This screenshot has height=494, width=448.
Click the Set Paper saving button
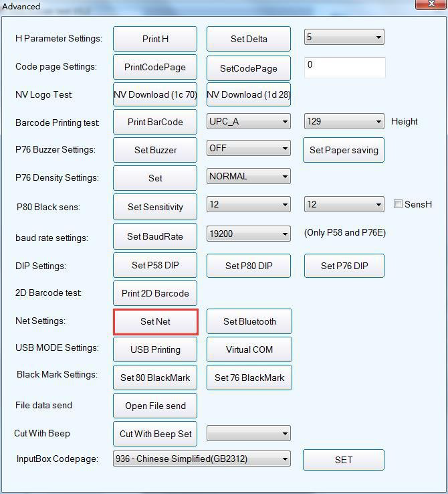pyautogui.click(x=344, y=150)
